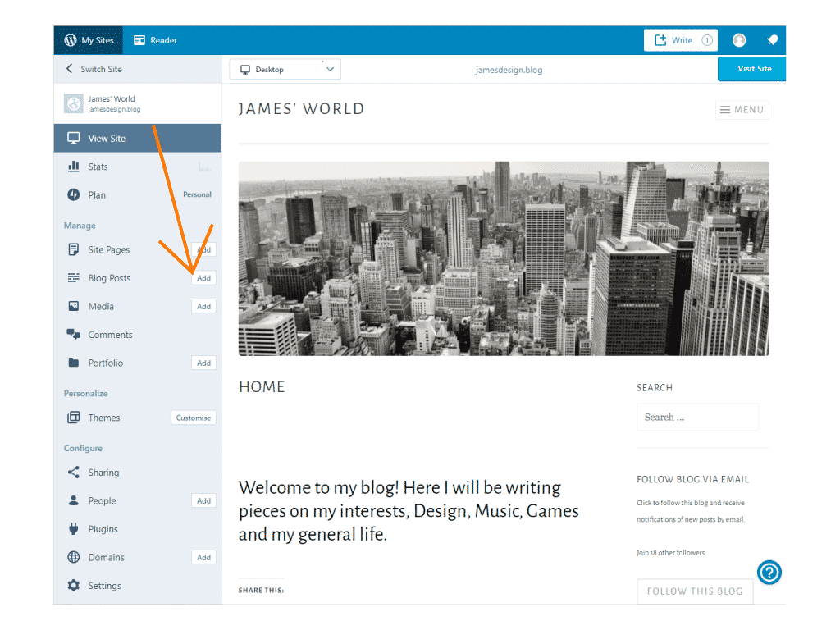
Task: Click the Plan icon in sidebar
Action: coord(73,194)
